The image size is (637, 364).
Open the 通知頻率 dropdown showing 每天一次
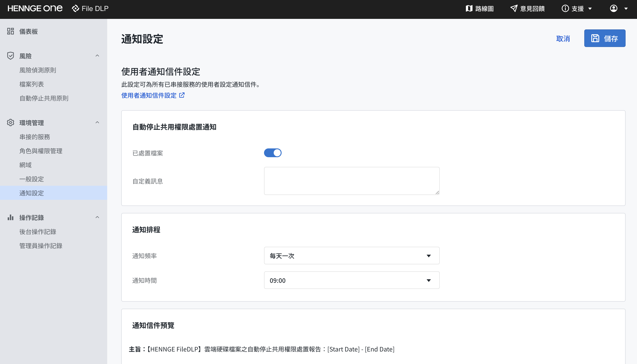[x=352, y=256]
